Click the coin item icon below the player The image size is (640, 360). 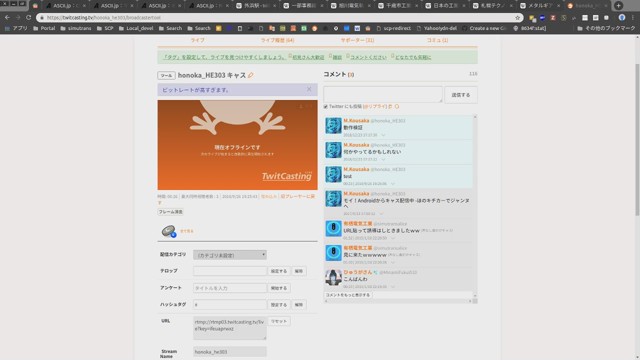click(x=169, y=231)
